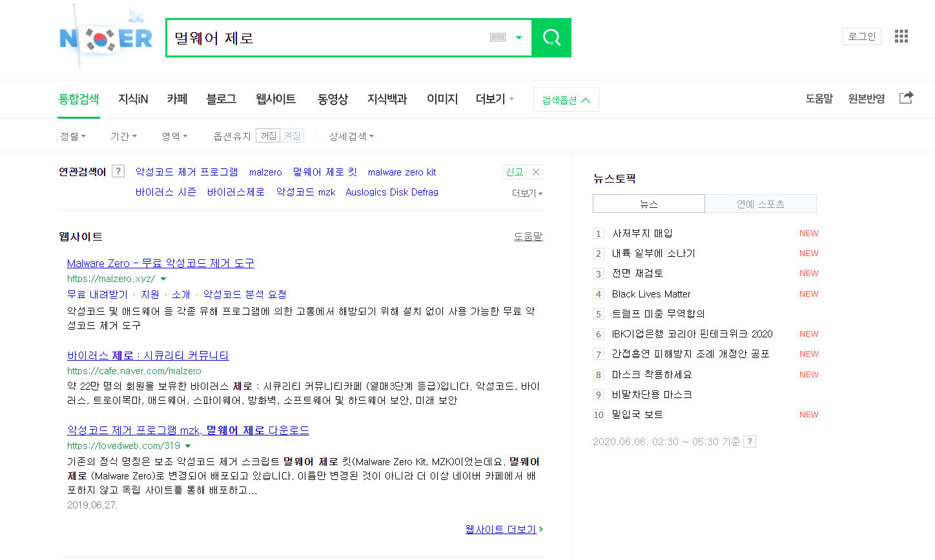Click the 신고 button
This screenshot has width=935, height=560.
(x=515, y=172)
